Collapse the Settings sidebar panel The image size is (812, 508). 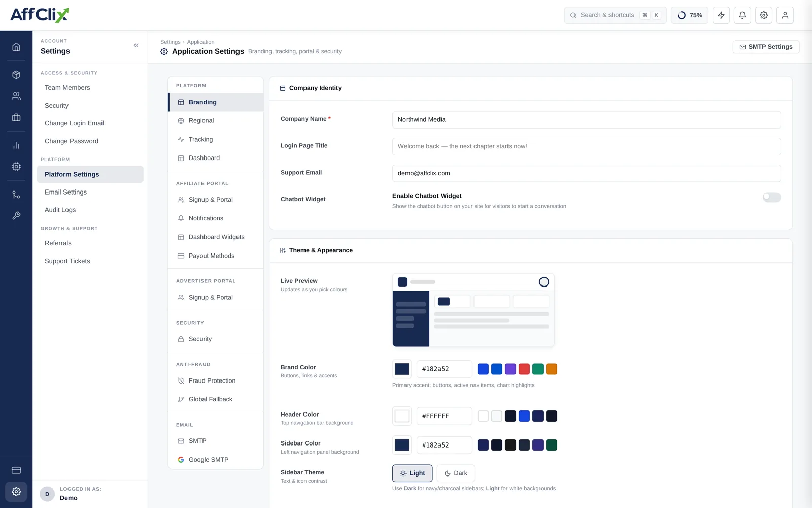[x=136, y=45]
